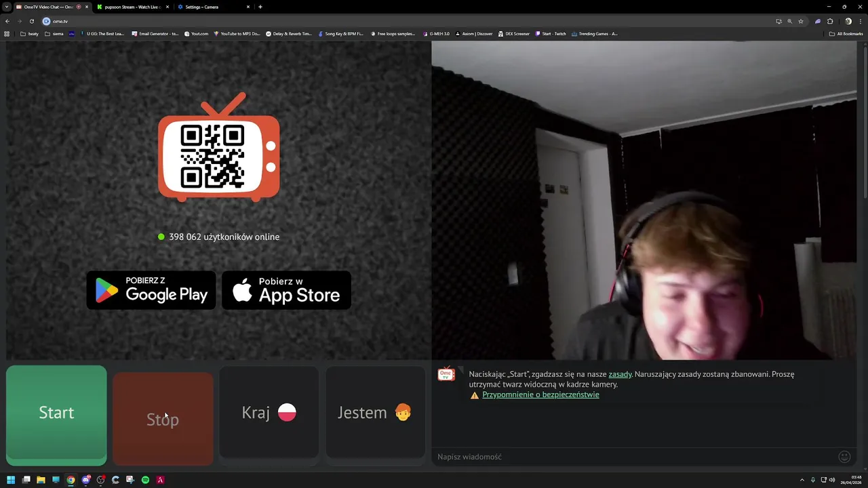Image resolution: width=868 pixels, height=488 pixels.
Task: Expand the tab search dropdown
Action: (6, 7)
